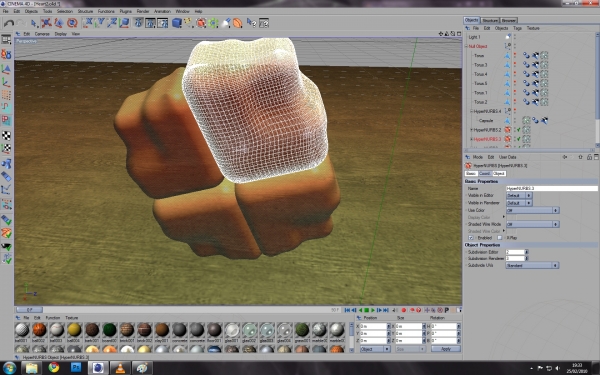Open the green modeling array objects icon
The width and height of the screenshot is (600, 375).
[213, 23]
